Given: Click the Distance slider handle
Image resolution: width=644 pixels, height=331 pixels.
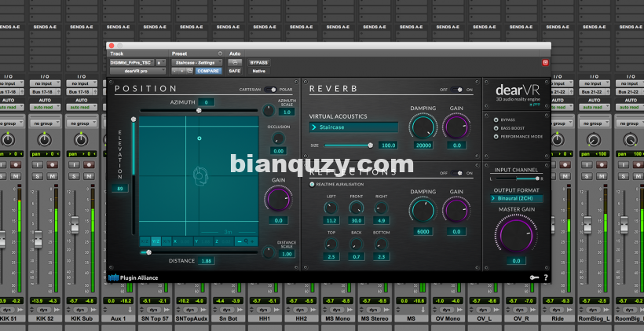Looking at the screenshot, I should tap(148, 252).
